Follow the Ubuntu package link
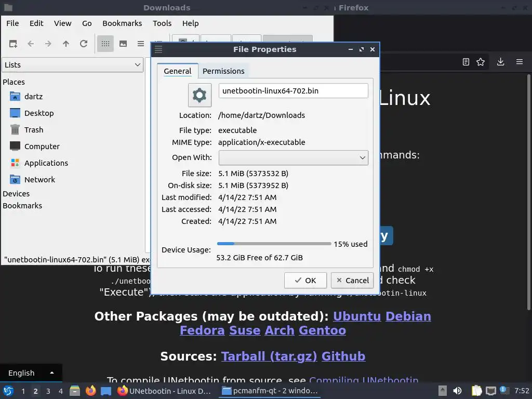The width and height of the screenshot is (532, 399). click(357, 316)
